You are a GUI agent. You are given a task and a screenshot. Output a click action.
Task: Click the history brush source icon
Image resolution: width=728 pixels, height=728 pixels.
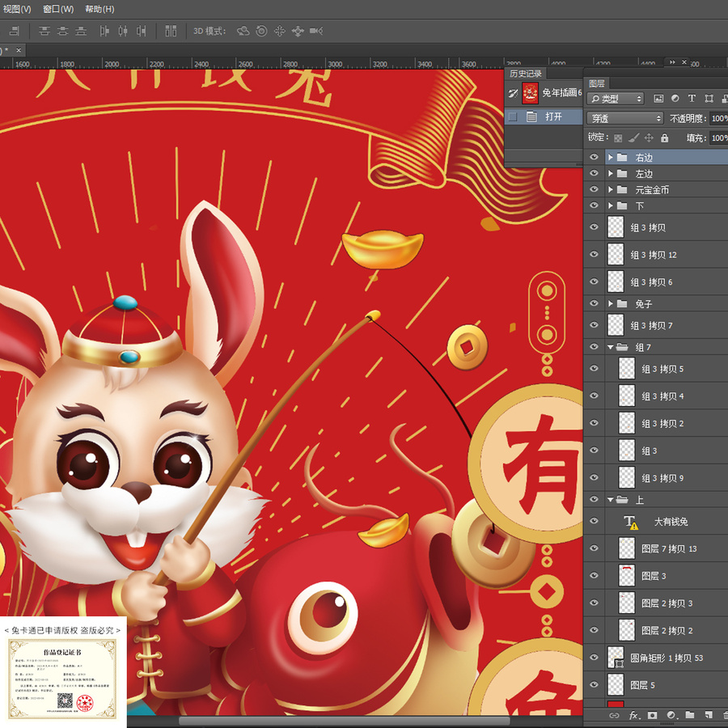(513, 93)
